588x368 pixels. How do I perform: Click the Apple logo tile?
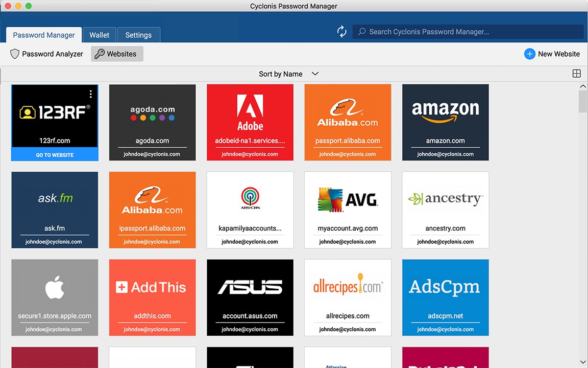[55, 288]
